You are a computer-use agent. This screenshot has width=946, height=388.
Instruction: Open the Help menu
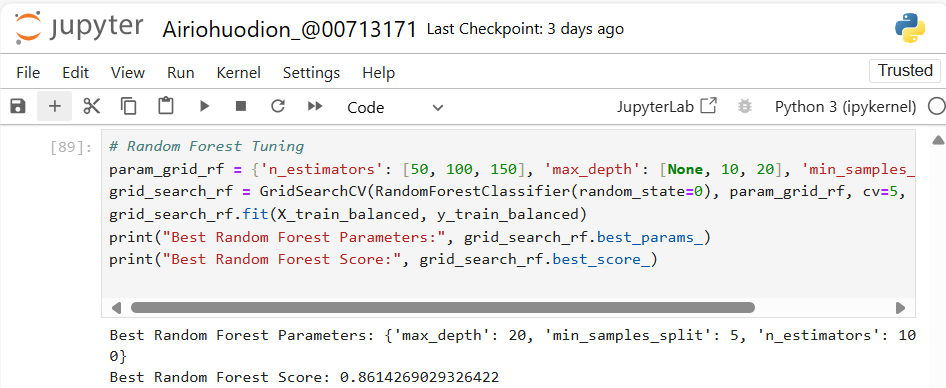tap(378, 73)
